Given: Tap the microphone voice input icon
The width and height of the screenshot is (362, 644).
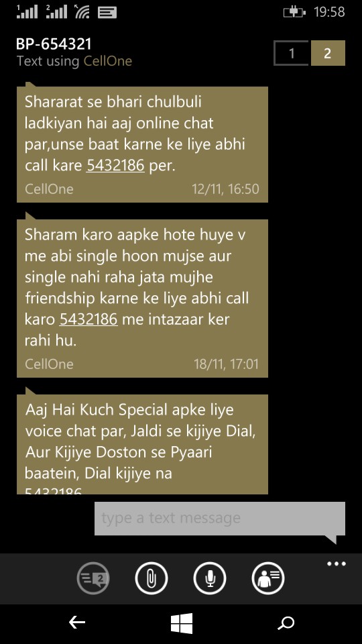Looking at the screenshot, I should [210, 578].
